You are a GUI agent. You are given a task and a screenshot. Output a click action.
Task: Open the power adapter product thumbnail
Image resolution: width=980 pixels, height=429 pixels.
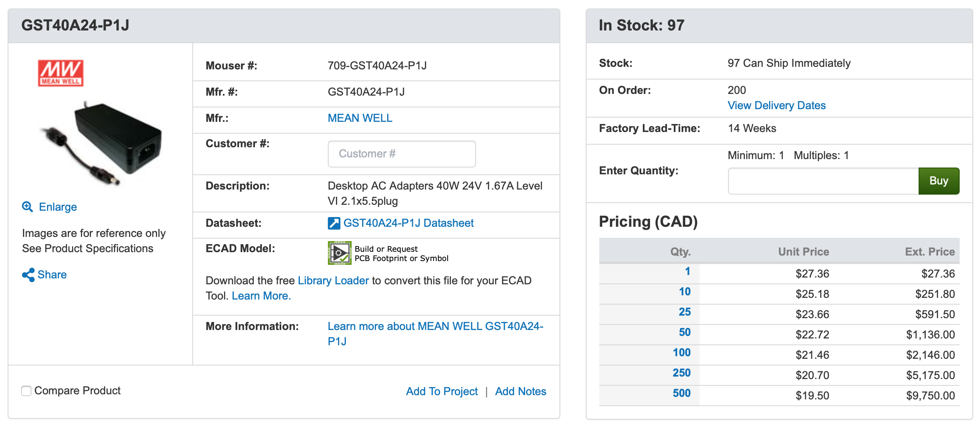101,143
